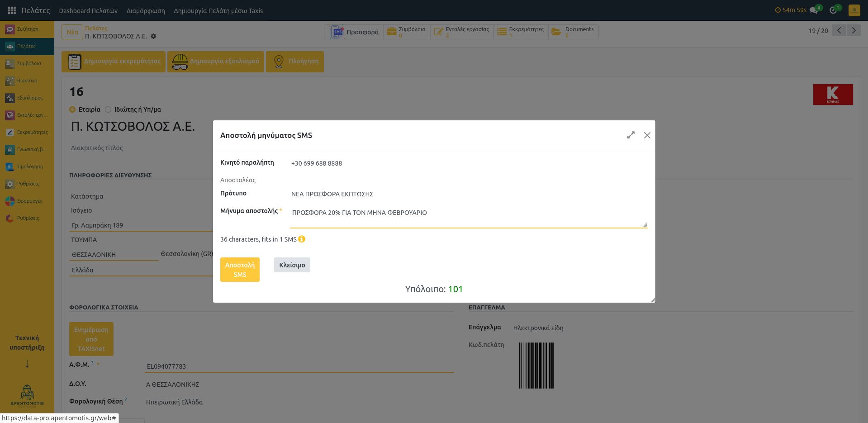The image size is (868, 423).
Task: Open Συμβόλαια briefcase stat button
Action: tap(407, 32)
